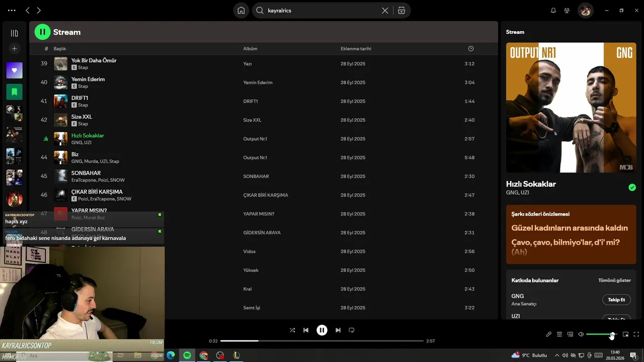Create a playlist with the plus button
644x362 pixels.
(14, 49)
